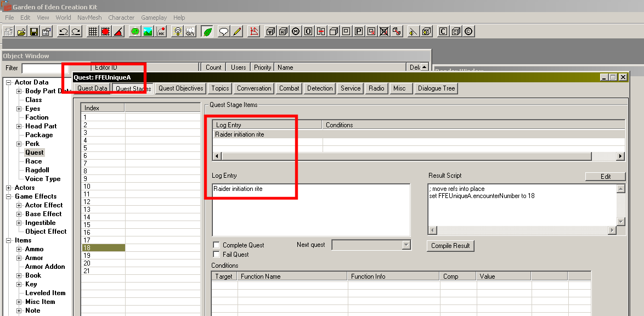Click the boxed P toolbar icon
Screen dimensions: 644x316
coord(359,32)
